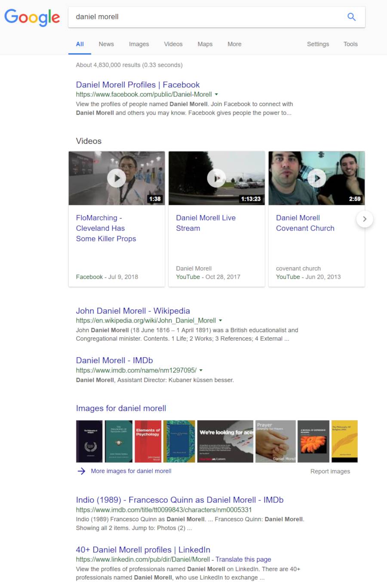Click the facebook.com/public/Daniel-Morell URL
Viewport: 387px width, 588px height.
144,94
